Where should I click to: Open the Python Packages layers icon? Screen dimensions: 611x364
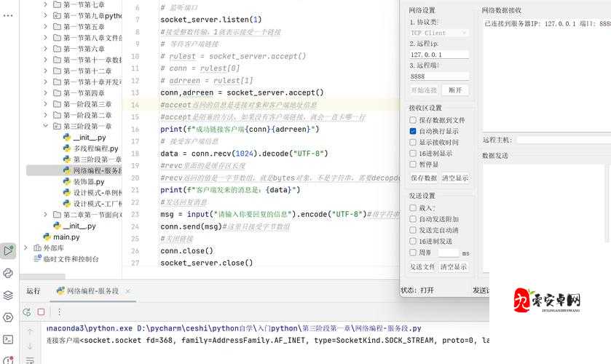click(8, 296)
